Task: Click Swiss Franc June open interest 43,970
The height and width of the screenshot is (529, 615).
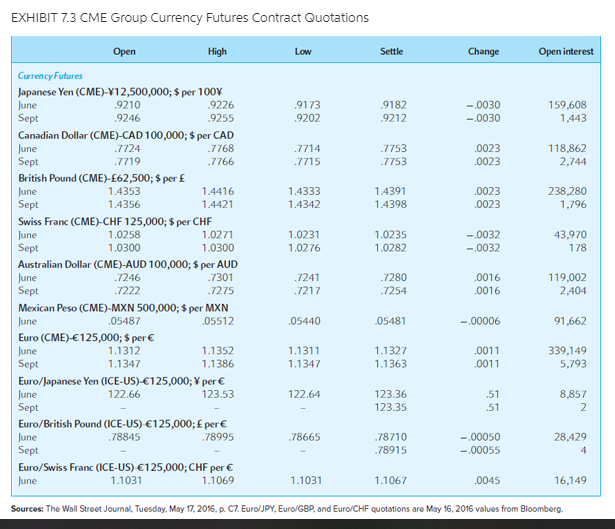Action: (570, 235)
